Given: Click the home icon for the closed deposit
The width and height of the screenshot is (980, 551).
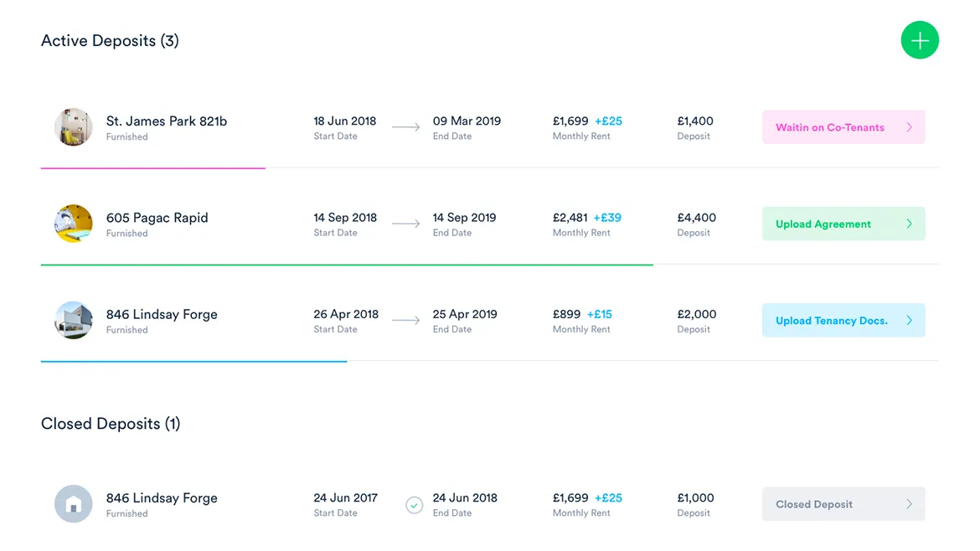Looking at the screenshot, I should [73, 503].
